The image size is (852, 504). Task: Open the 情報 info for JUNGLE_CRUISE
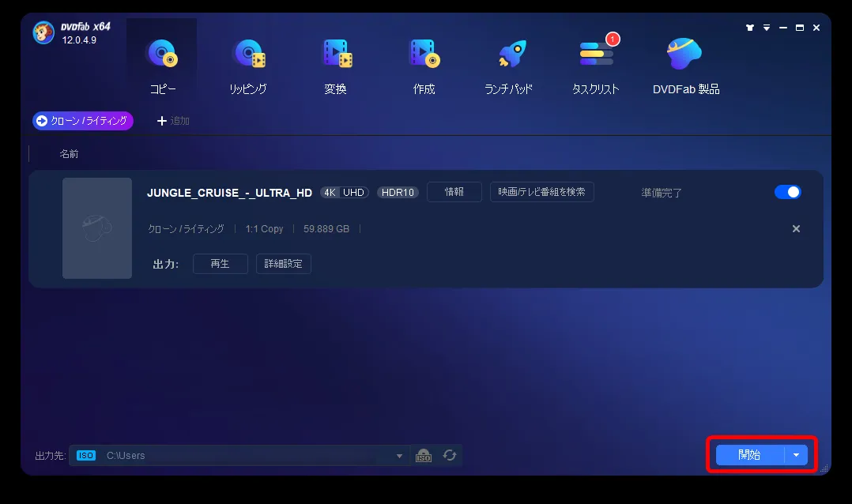[454, 192]
